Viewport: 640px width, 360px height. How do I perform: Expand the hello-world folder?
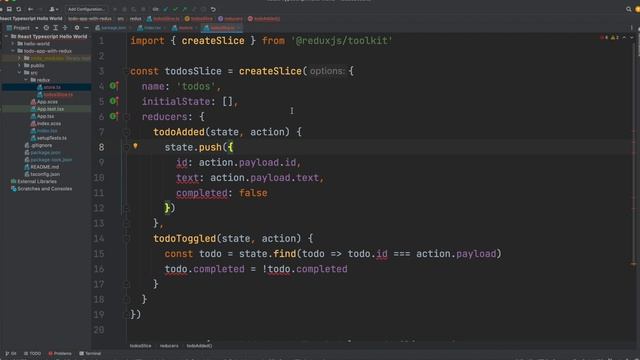(x=13, y=44)
